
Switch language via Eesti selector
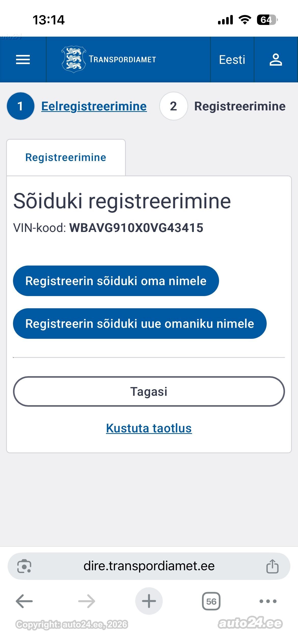point(232,60)
